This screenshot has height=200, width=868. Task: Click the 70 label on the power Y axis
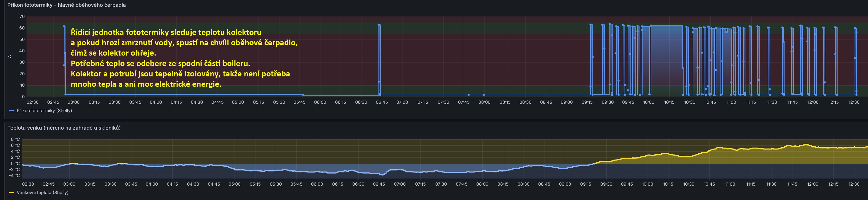(x=22, y=17)
